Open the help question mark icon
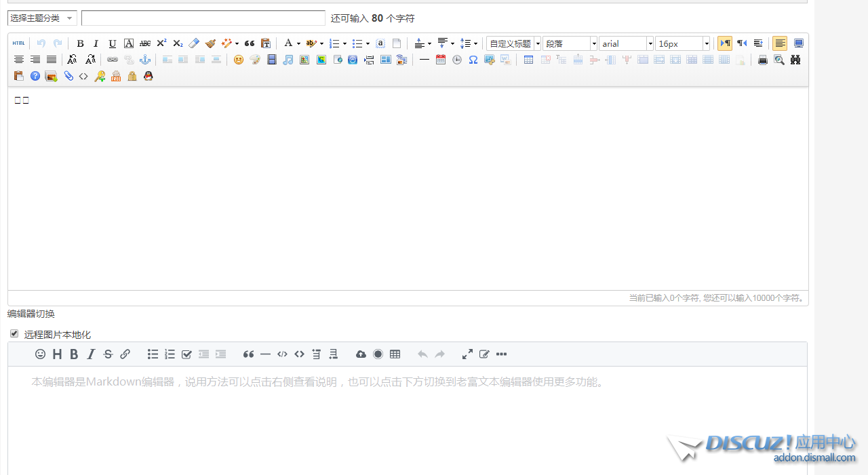The image size is (868, 475). click(35, 76)
